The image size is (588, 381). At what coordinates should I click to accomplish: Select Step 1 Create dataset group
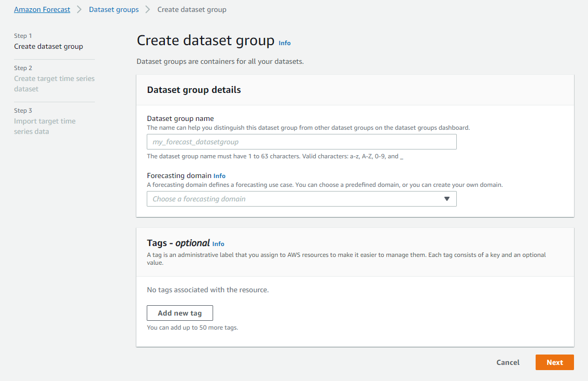coord(48,46)
